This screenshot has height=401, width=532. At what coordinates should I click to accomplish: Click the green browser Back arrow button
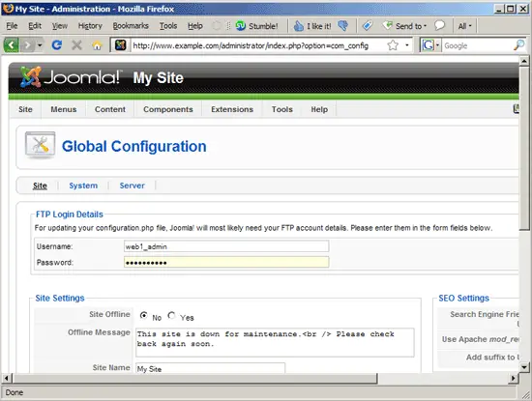pyautogui.click(x=11, y=44)
